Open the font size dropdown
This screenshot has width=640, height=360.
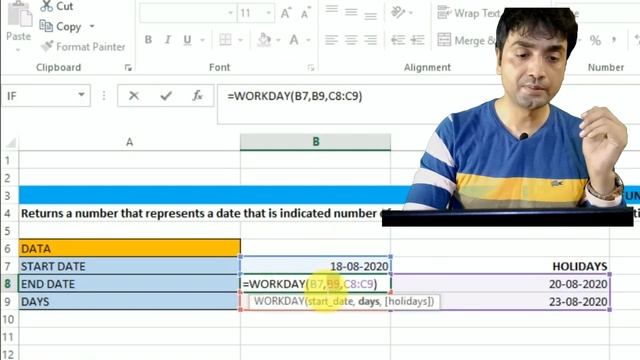click(x=269, y=13)
